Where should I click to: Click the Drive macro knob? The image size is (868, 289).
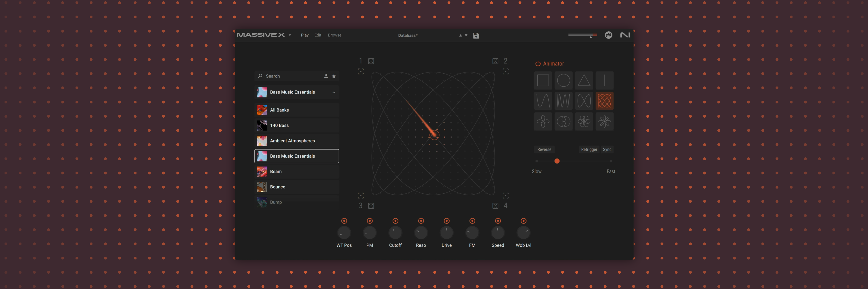pos(446,233)
